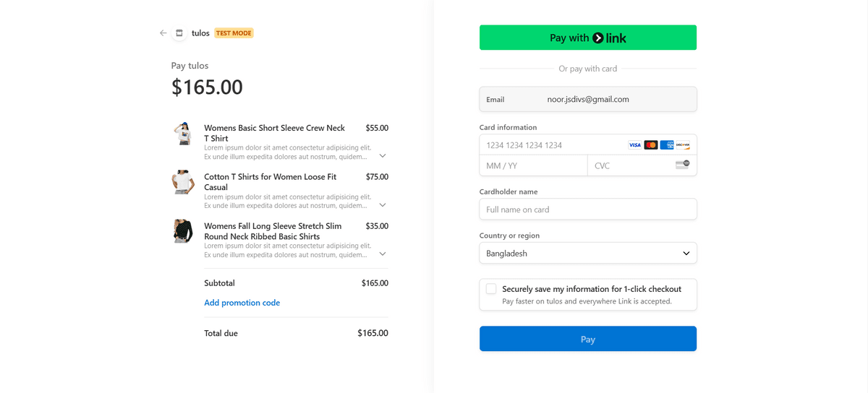Focus the card number field
The height and width of the screenshot is (393, 868).
550,145
